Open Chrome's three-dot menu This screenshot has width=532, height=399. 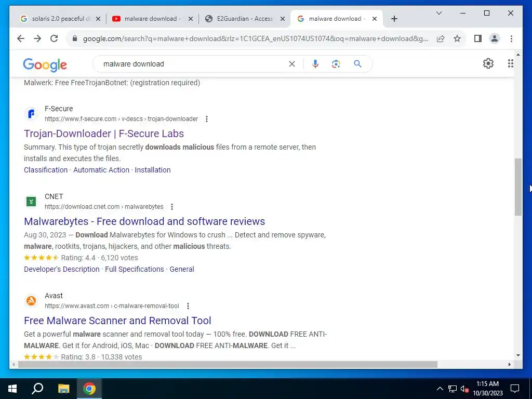(511, 38)
